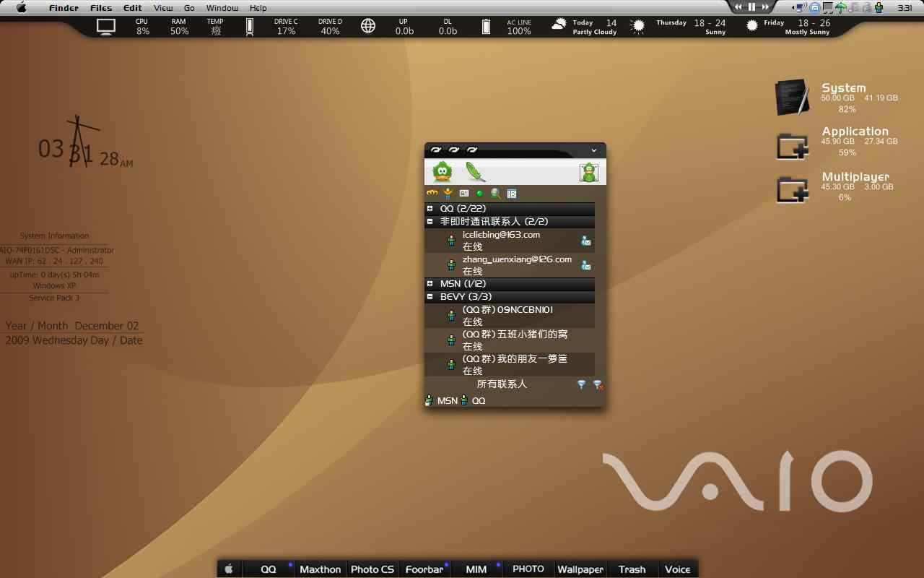Open the Go menu
This screenshot has height=578, width=924.
[189, 8]
